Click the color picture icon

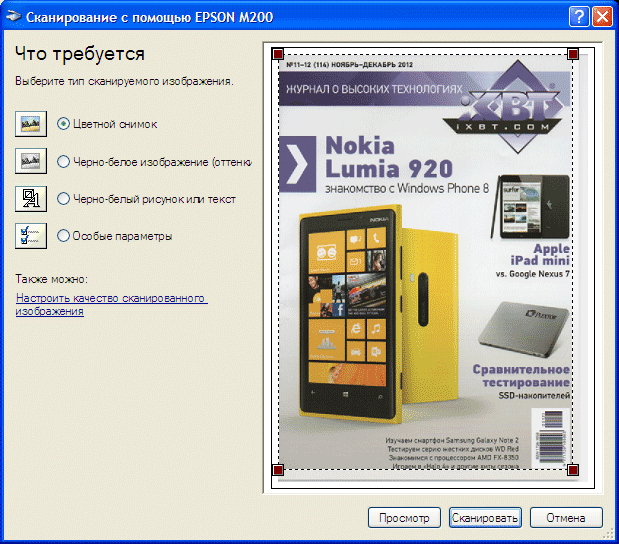pyautogui.click(x=31, y=124)
